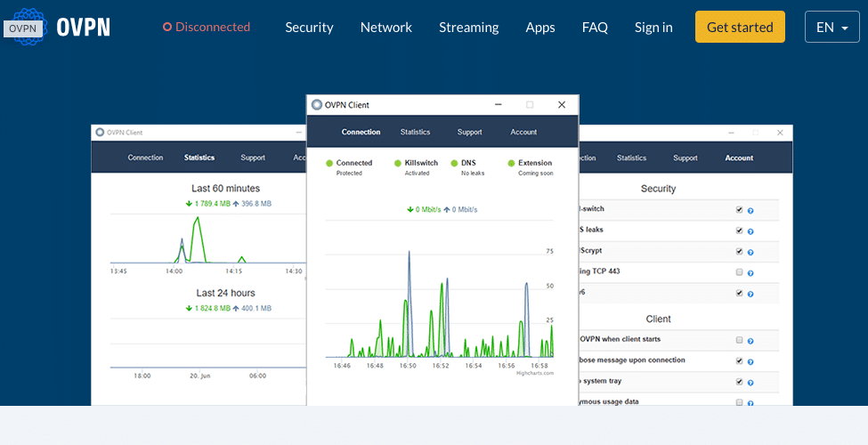Click the red Disconnected status indicator

(x=207, y=27)
